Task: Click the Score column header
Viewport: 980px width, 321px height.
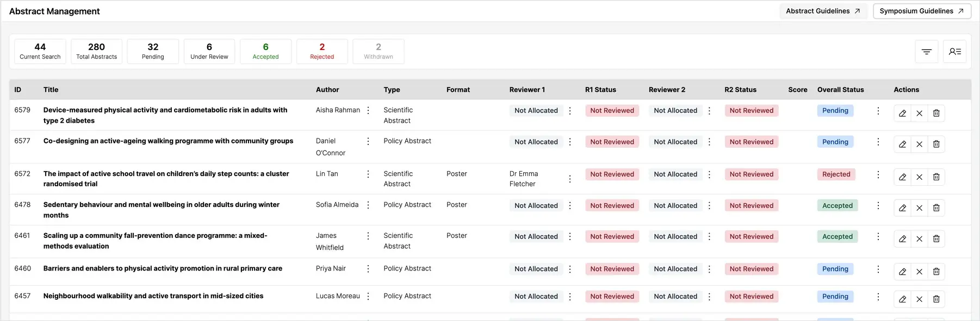Action: click(x=798, y=90)
